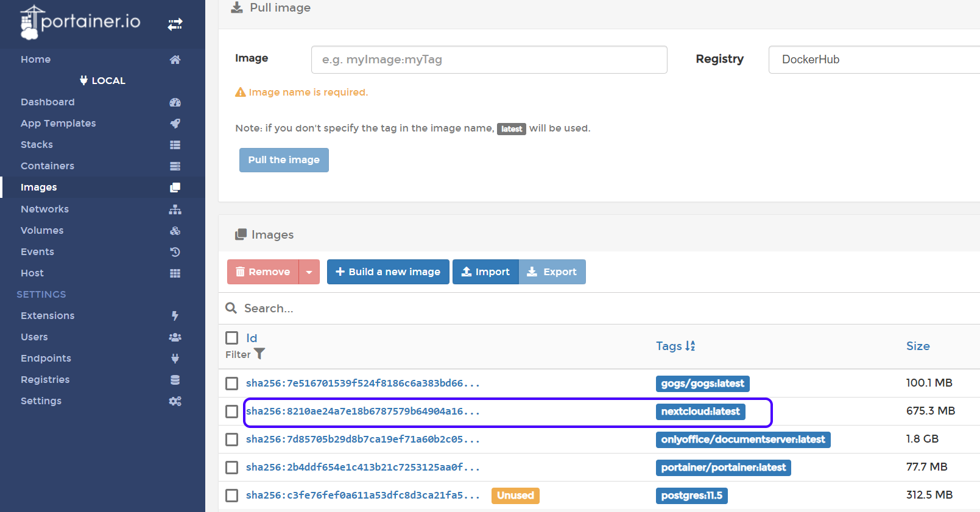Check the select-all Id checkbox

coord(232,338)
